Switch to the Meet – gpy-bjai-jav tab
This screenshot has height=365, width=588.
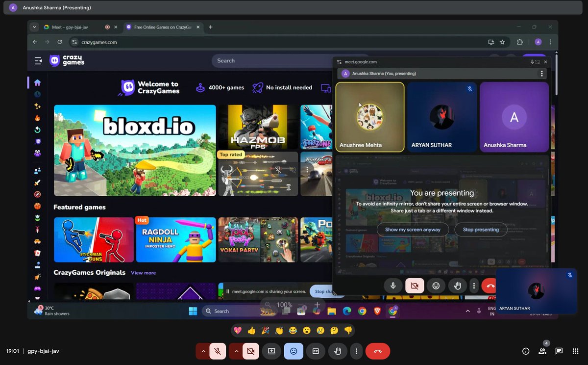point(75,27)
